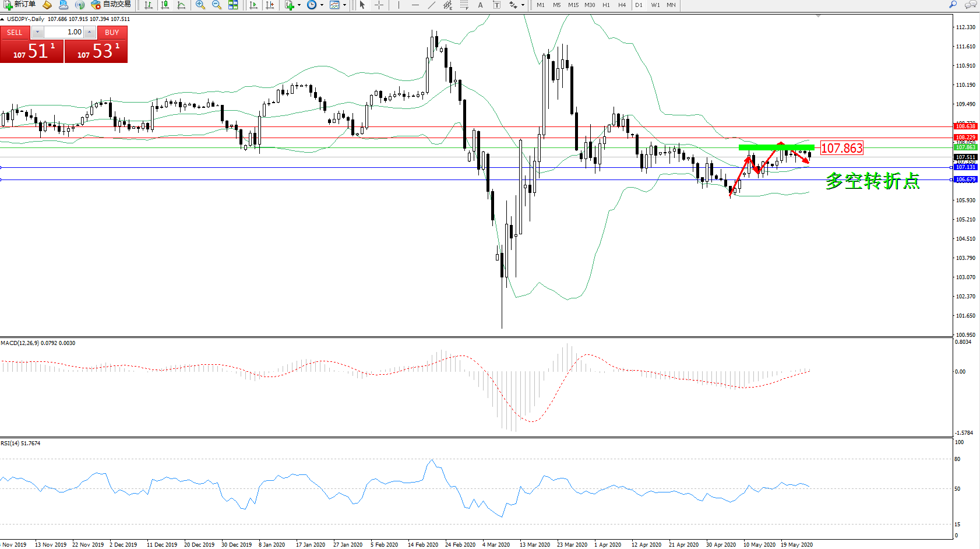
Task: Select the horizontal line tool
Action: tap(415, 5)
